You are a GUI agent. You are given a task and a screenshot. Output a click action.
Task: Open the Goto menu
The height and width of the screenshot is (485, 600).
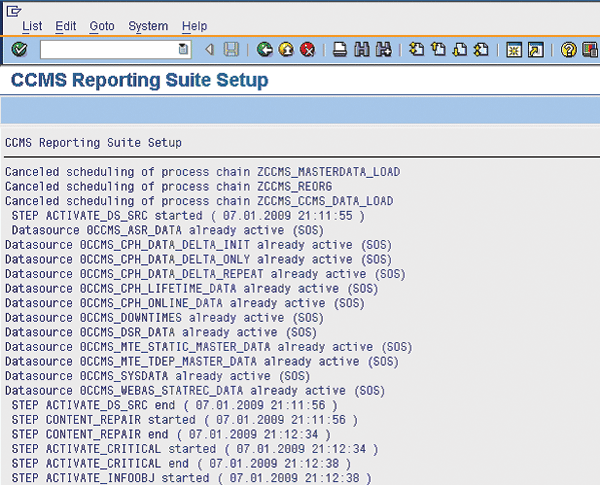coord(101,25)
